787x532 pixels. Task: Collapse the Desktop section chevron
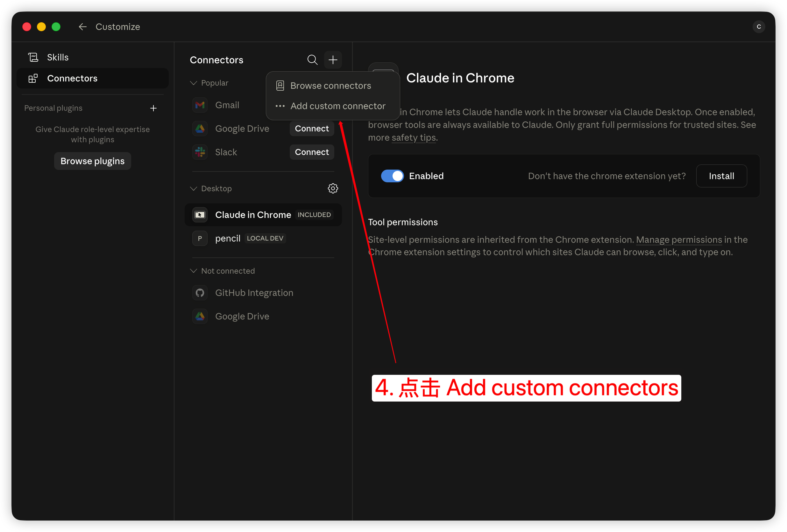[193, 188]
